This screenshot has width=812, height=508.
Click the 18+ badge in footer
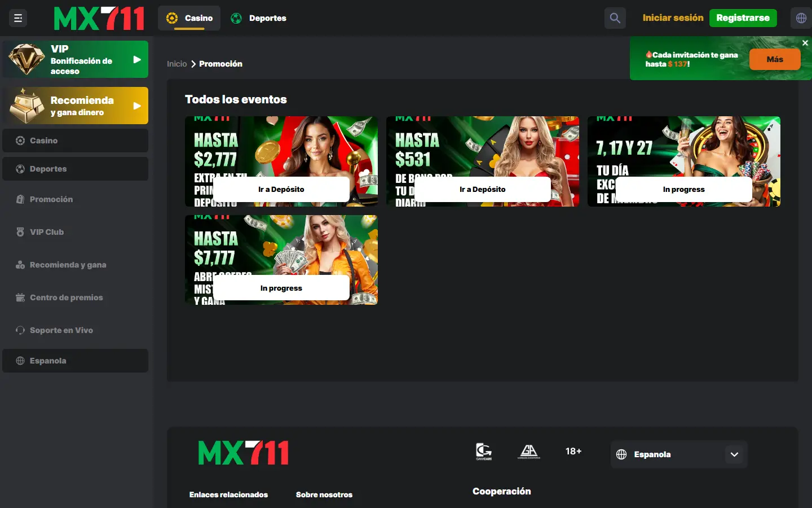(573, 451)
